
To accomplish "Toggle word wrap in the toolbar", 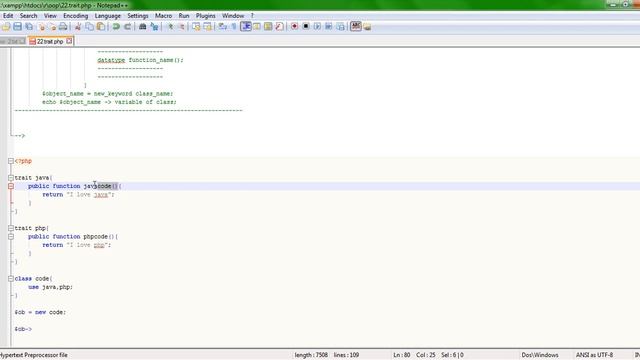I will tap(222, 27).
